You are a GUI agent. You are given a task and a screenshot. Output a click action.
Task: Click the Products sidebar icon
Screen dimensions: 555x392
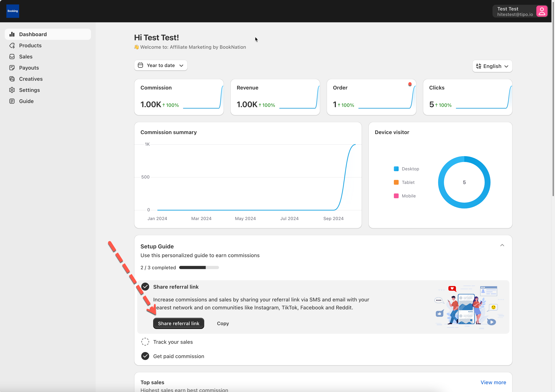(x=12, y=45)
